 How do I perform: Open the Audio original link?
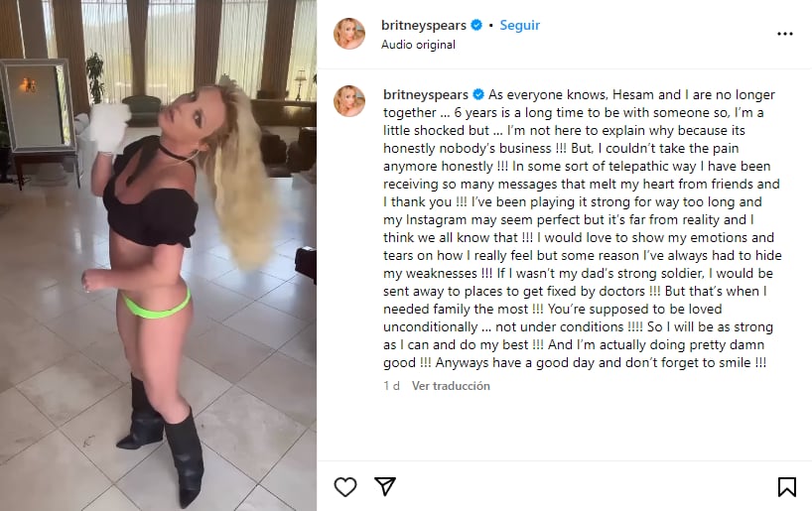418,45
